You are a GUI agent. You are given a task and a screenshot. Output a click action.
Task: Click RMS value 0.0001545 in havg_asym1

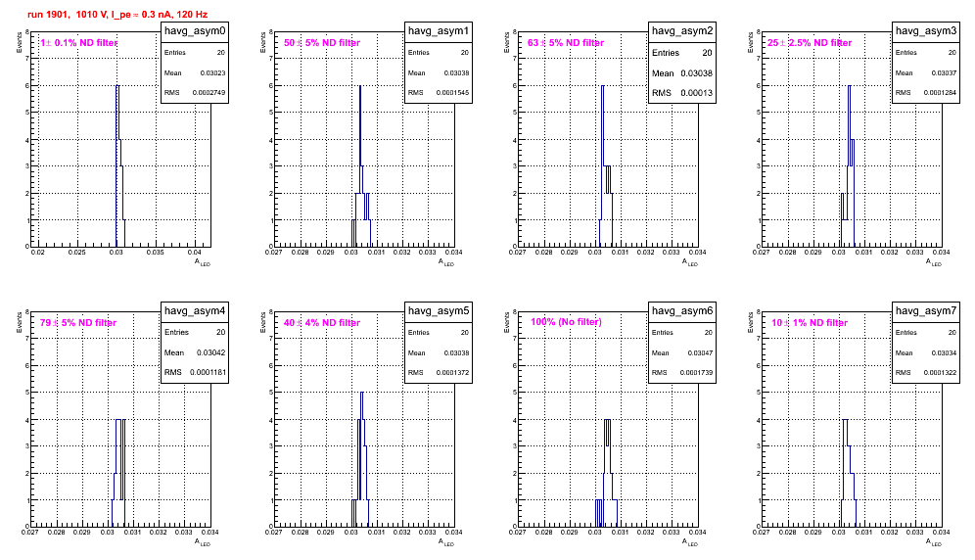pyautogui.click(x=452, y=93)
